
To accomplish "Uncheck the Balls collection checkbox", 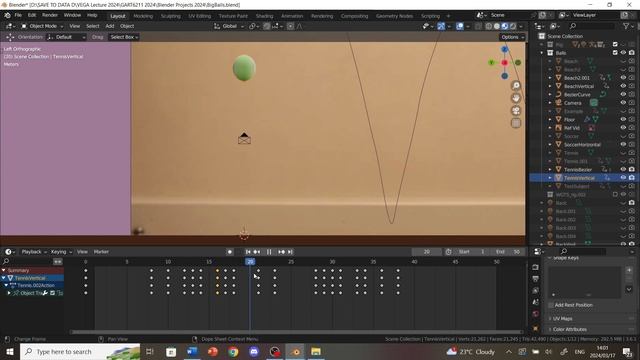I will coord(615,53).
